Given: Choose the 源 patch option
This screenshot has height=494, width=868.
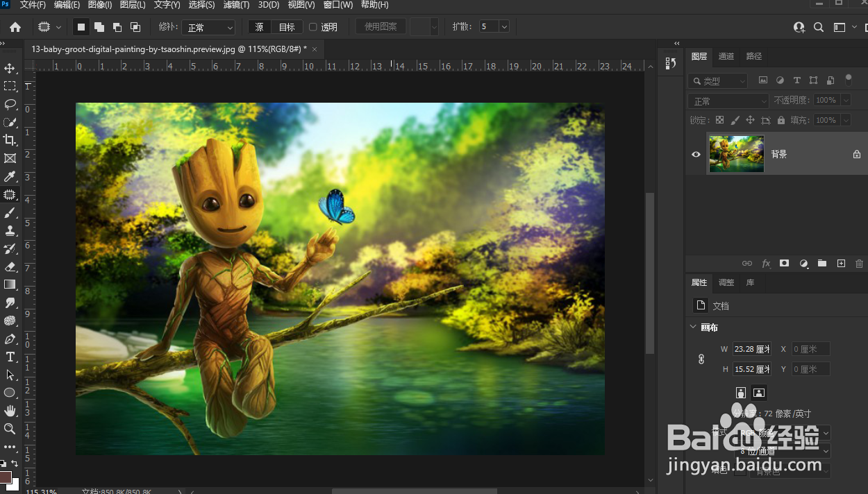Looking at the screenshot, I should coord(259,27).
